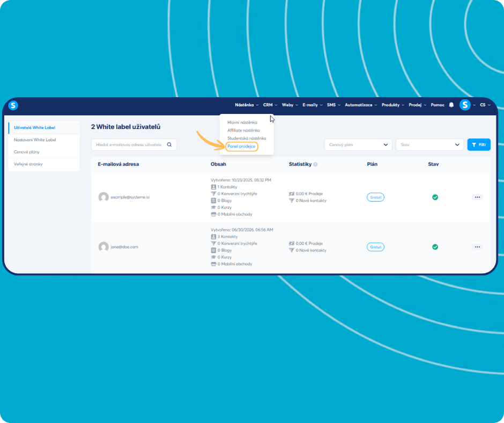Click the active status checkmark for jone@doe.com
The width and height of the screenshot is (504, 423).
point(435,247)
